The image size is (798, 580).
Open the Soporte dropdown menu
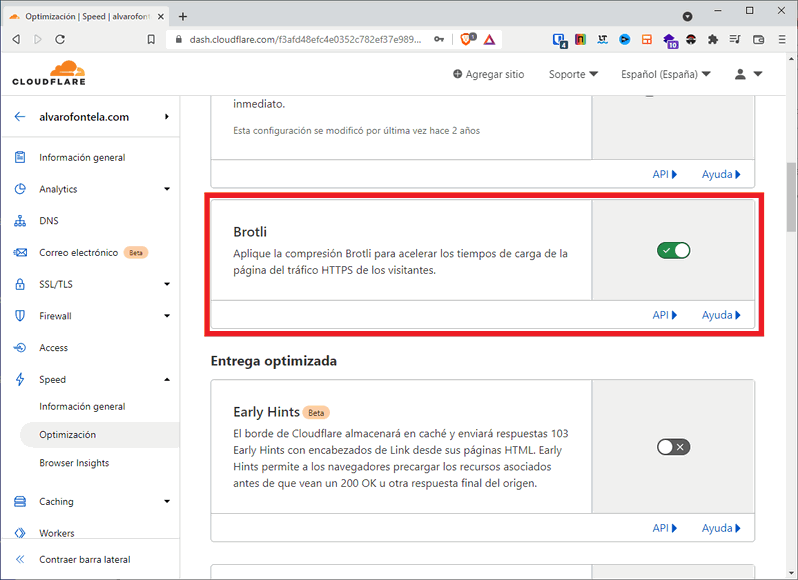coord(573,74)
